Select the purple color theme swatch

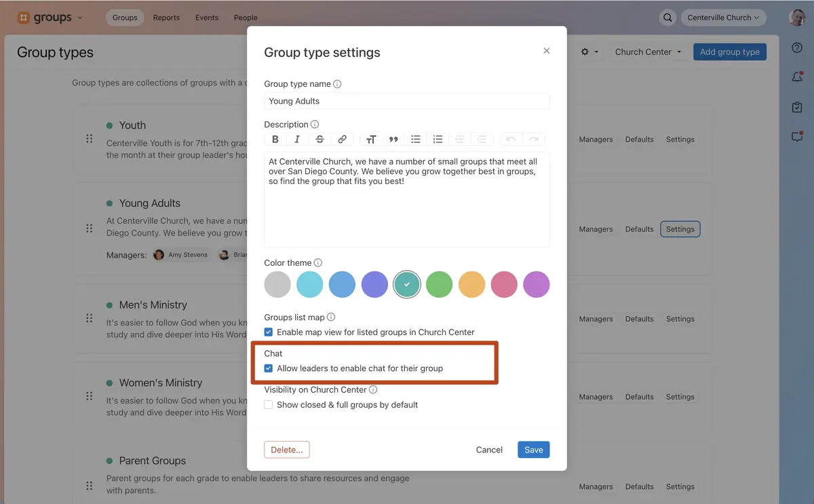click(x=537, y=285)
